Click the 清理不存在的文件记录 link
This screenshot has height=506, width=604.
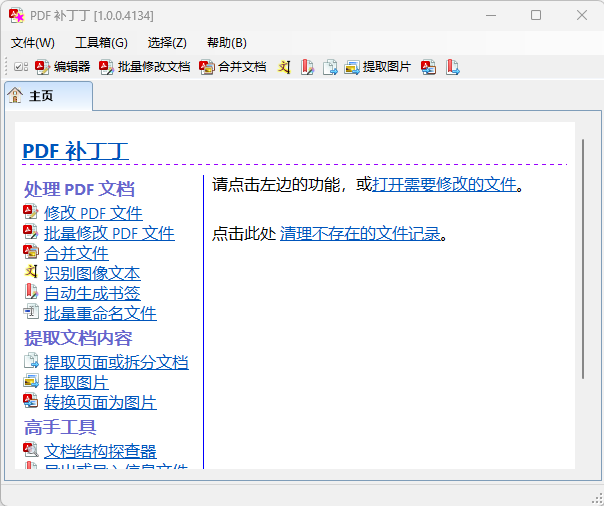[360, 233]
